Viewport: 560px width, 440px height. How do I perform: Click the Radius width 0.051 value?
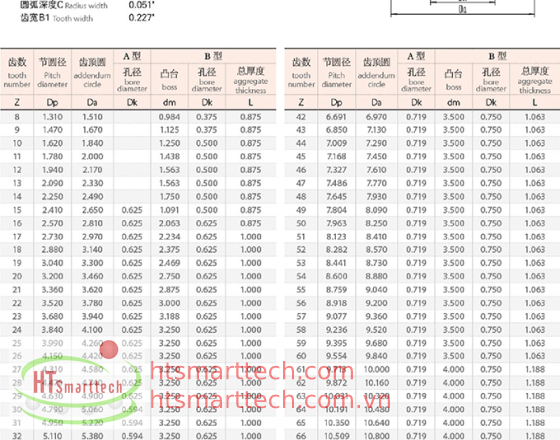coord(141,5)
